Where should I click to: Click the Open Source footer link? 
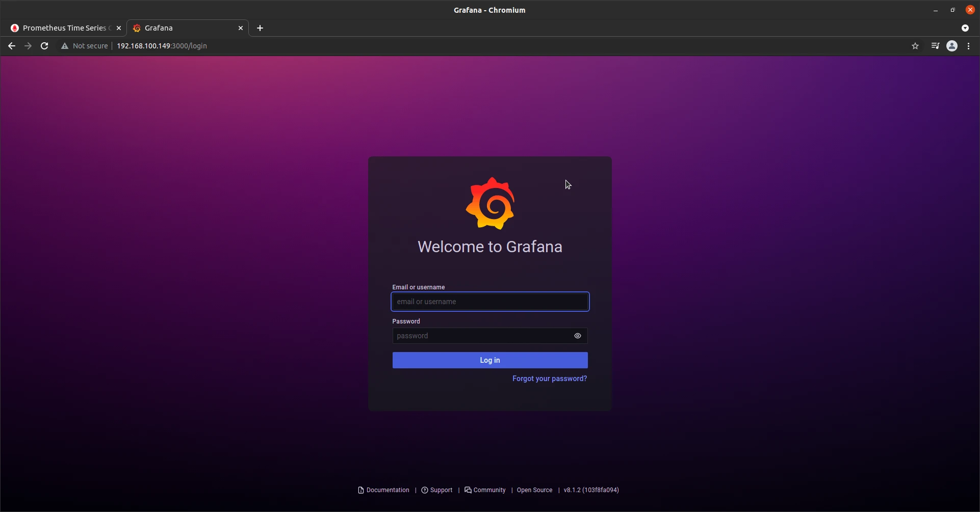[534, 490]
